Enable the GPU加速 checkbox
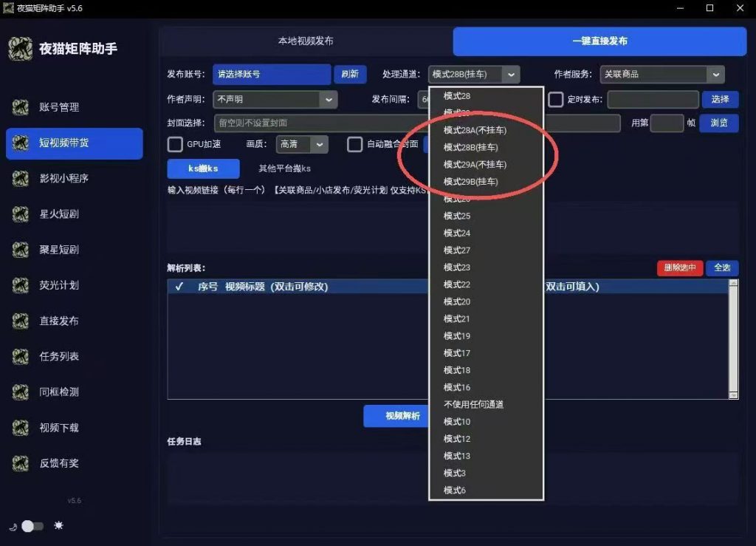Image resolution: width=756 pixels, height=546 pixels. [x=175, y=144]
